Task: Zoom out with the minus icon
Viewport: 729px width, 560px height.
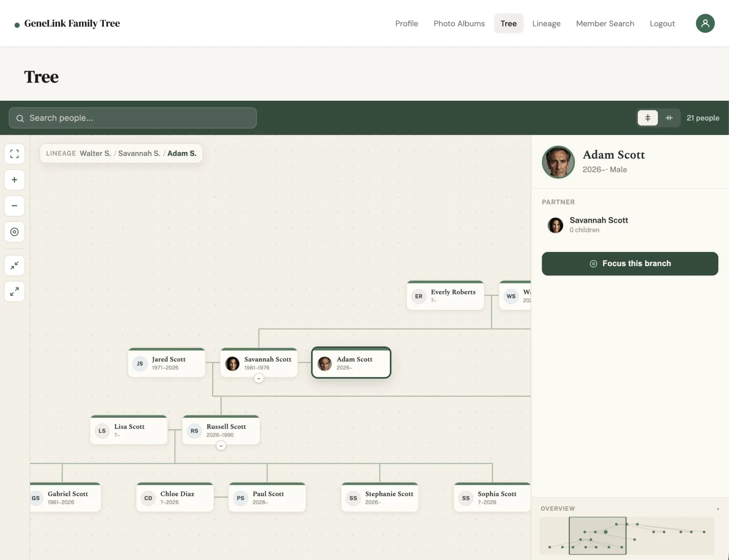Action: (x=15, y=206)
